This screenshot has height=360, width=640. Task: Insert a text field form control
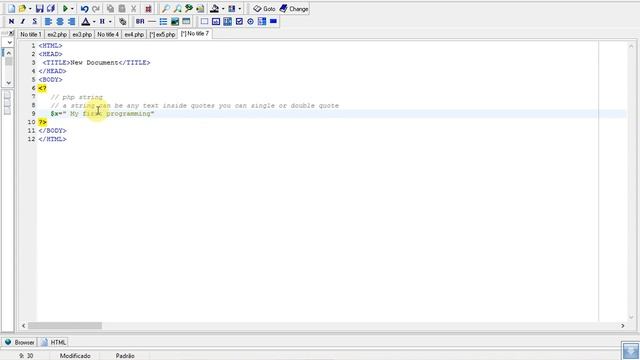216,21
